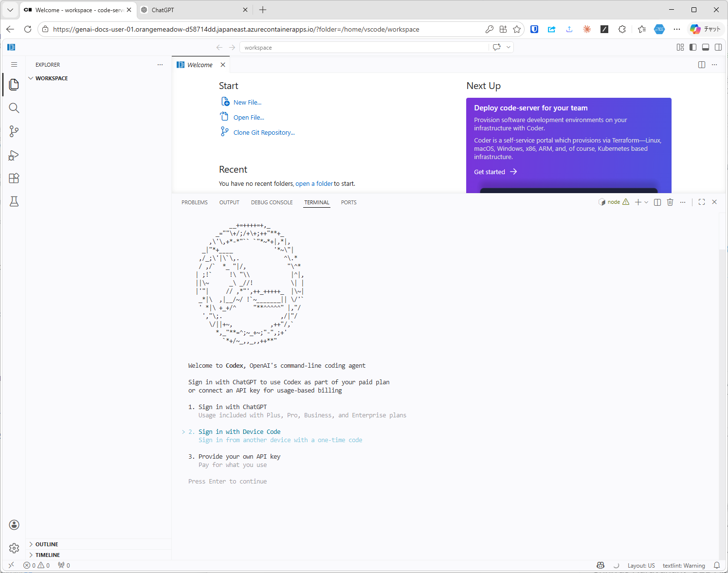
Task: Toggle the bottom panel visibility
Action: click(x=706, y=47)
